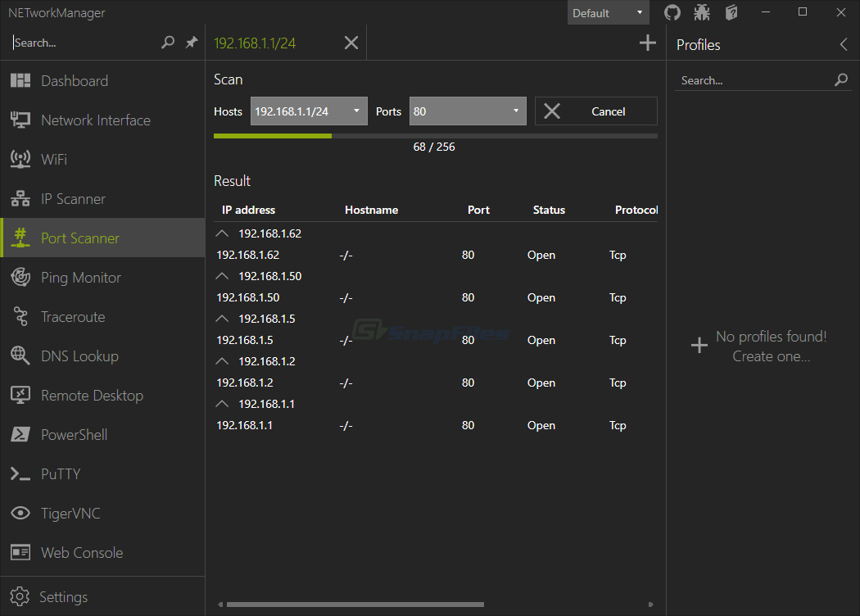
Task: Pin the sidebar with the pin icon
Action: 192,43
